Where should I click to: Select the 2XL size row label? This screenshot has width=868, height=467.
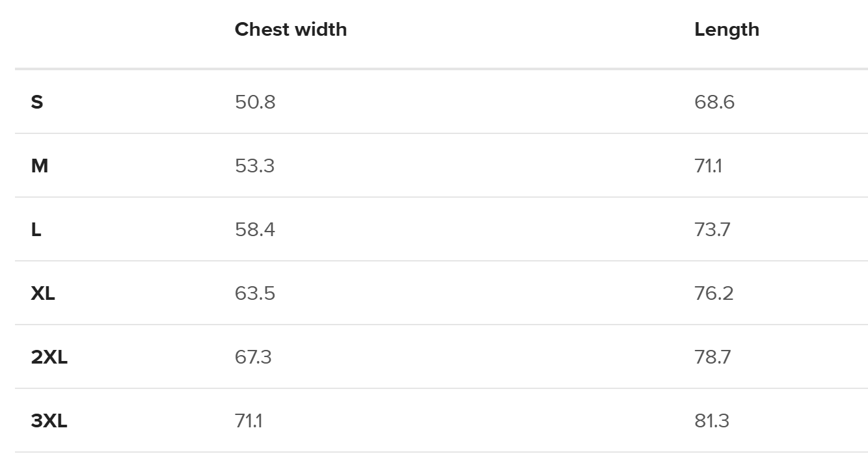pos(49,357)
